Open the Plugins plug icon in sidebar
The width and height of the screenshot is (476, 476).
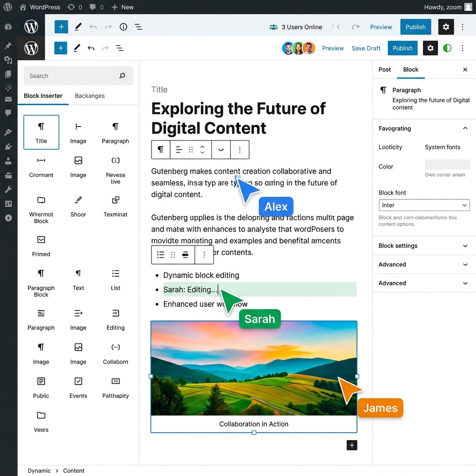(8, 146)
